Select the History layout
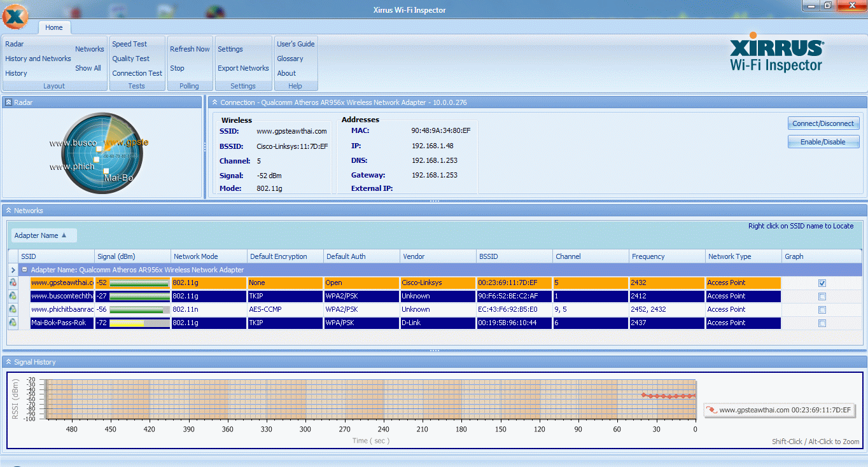This screenshot has width=868, height=467. point(17,73)
